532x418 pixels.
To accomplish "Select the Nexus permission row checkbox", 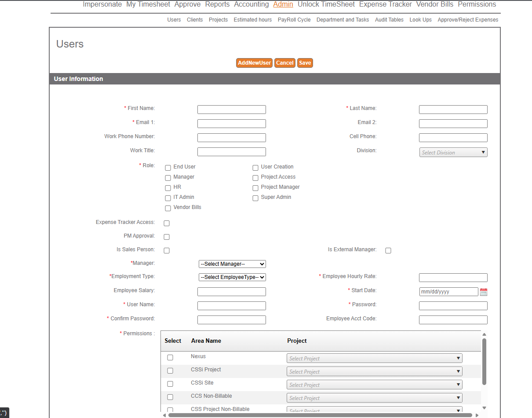I will tap(170, 357).
